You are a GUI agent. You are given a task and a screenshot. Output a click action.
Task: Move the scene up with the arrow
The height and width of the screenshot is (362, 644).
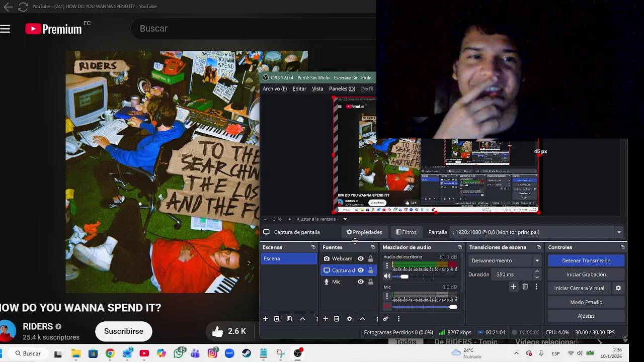302,319
